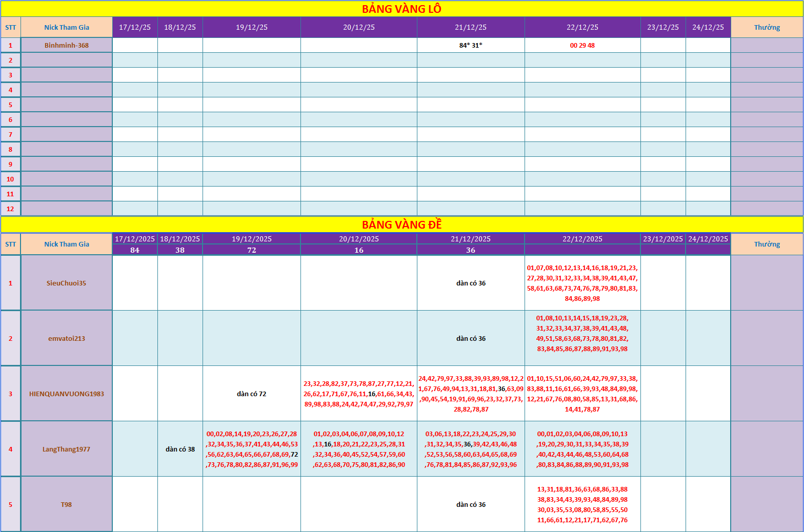Click result number 16 under 20/12/2025
This screenshot has height=532, width=804.
tap(358, 250)
